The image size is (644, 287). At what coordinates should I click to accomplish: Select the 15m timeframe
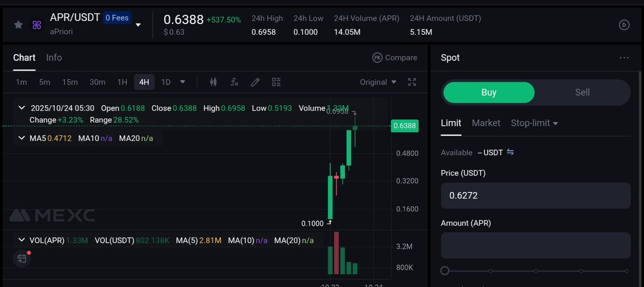pyautogui.click(x=70, y=82)
